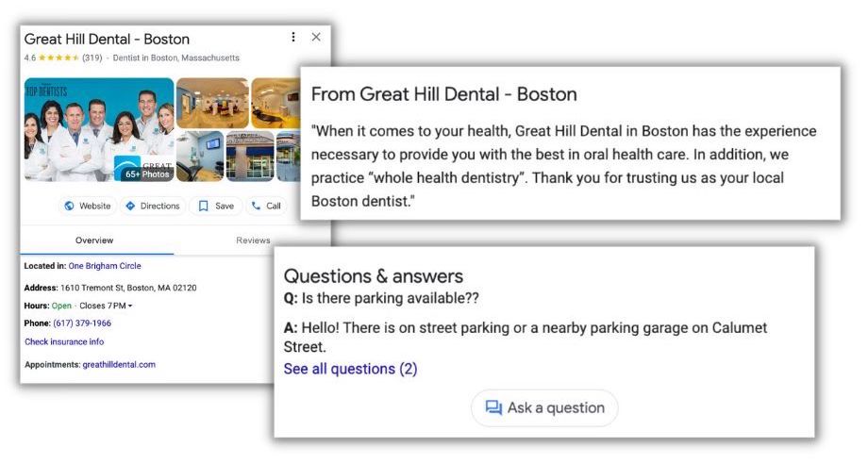Open the office interior 360 photo
The height and width of the screenshot is (464, 868).
pyautogui.click(x=212, y=103)
